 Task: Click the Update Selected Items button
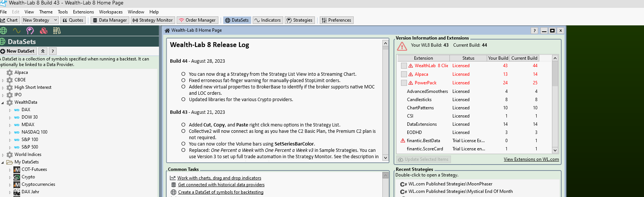[x=423, y=159]
